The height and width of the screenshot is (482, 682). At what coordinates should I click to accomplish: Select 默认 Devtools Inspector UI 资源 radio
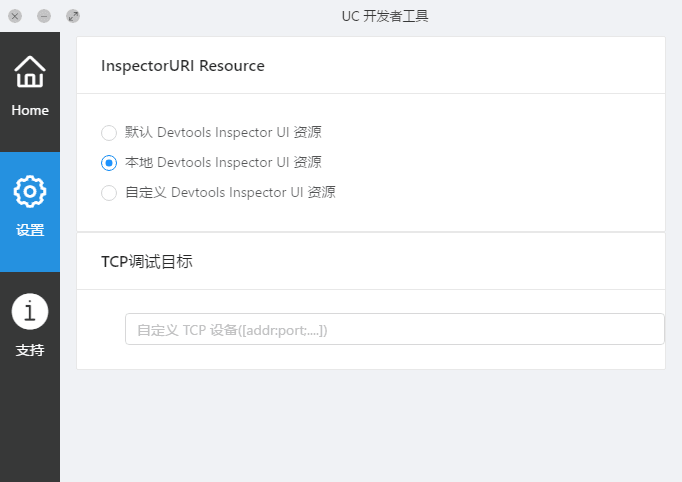coord(109,133)
